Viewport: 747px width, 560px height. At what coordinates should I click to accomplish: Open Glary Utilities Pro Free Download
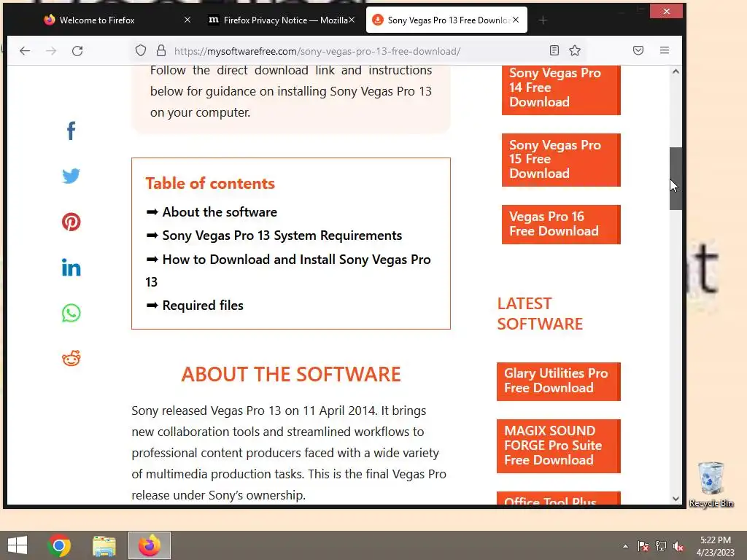click(x=558, y=381)
